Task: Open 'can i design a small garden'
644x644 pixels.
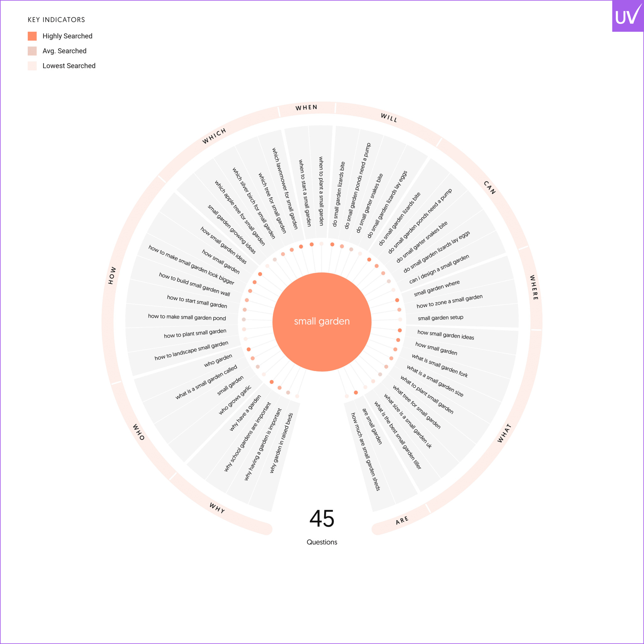Action: tap(439, 269)
